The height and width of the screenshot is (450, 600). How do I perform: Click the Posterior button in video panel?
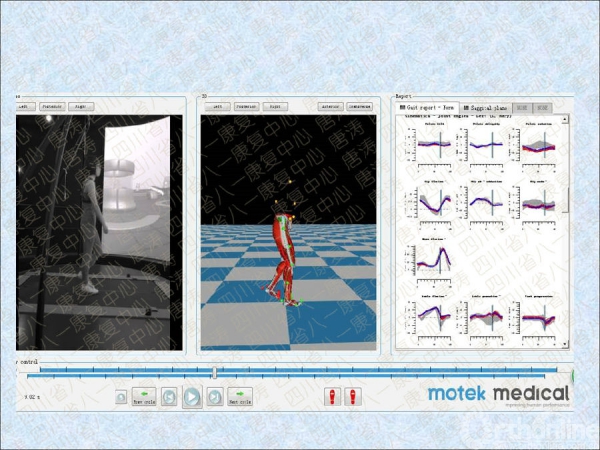[52, 105]
